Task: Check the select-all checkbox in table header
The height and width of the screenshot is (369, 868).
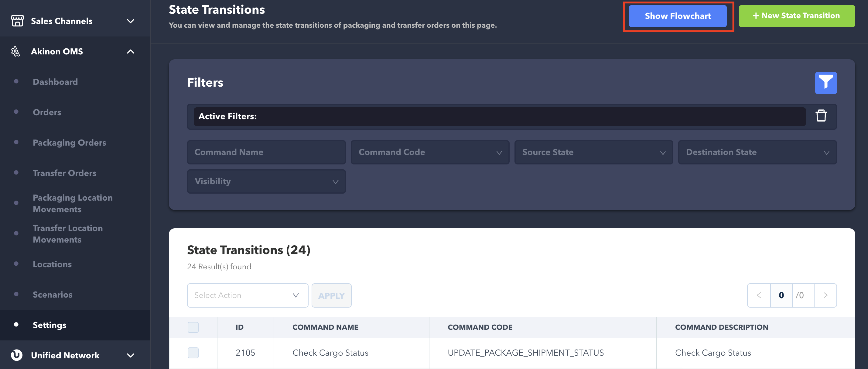Action: point(193,327)
